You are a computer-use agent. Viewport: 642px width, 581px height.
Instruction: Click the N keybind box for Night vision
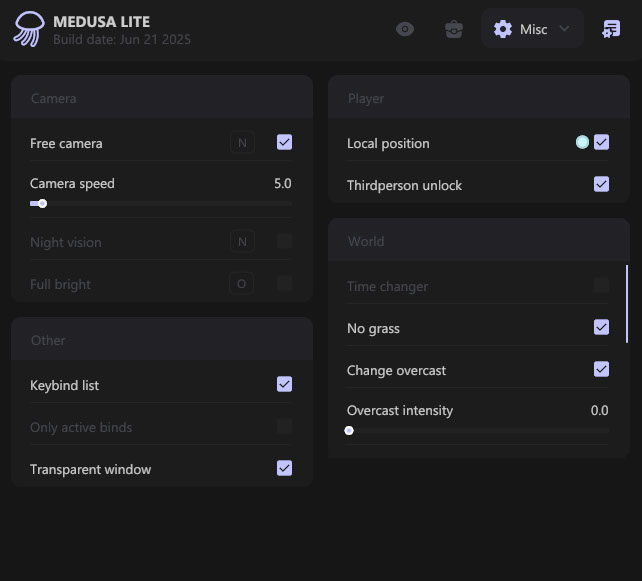click(241, 241)
